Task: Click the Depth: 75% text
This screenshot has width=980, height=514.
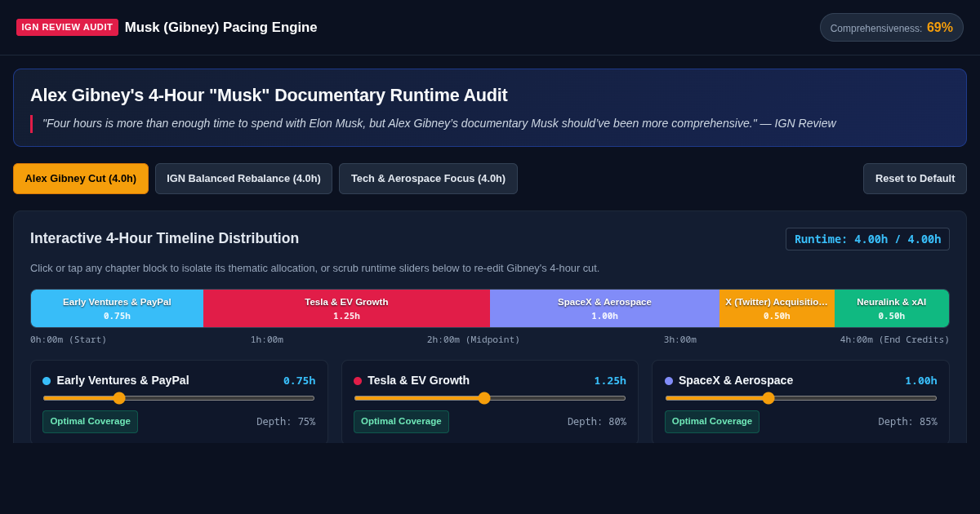Action: click(x=286, y=422)
